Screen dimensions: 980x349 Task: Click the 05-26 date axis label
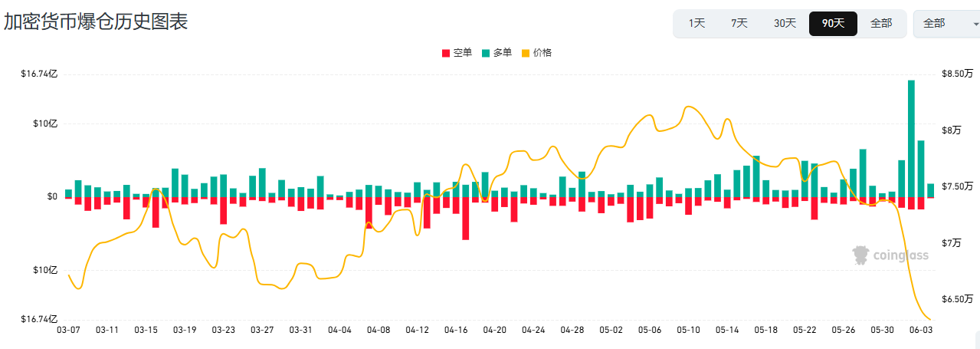844,330
